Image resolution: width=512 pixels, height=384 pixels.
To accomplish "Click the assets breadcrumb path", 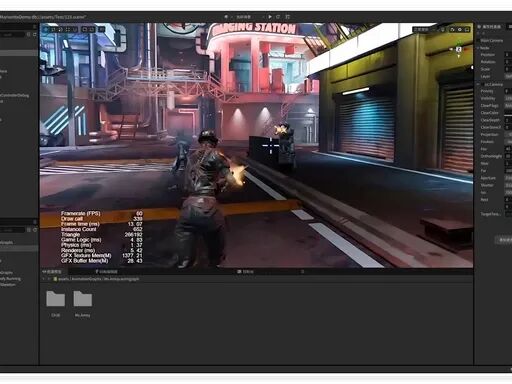I will pyautogui.click(x=99, y=279).
